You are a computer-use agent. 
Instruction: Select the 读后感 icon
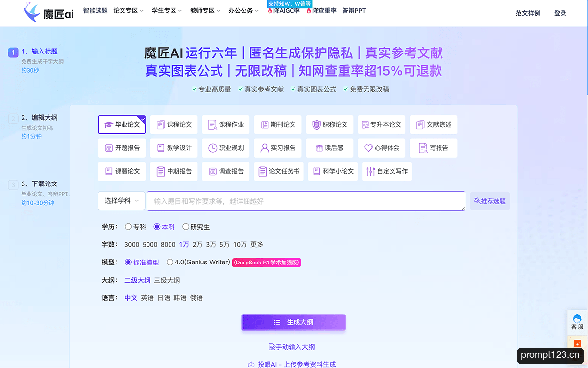[x=319, y=148]
